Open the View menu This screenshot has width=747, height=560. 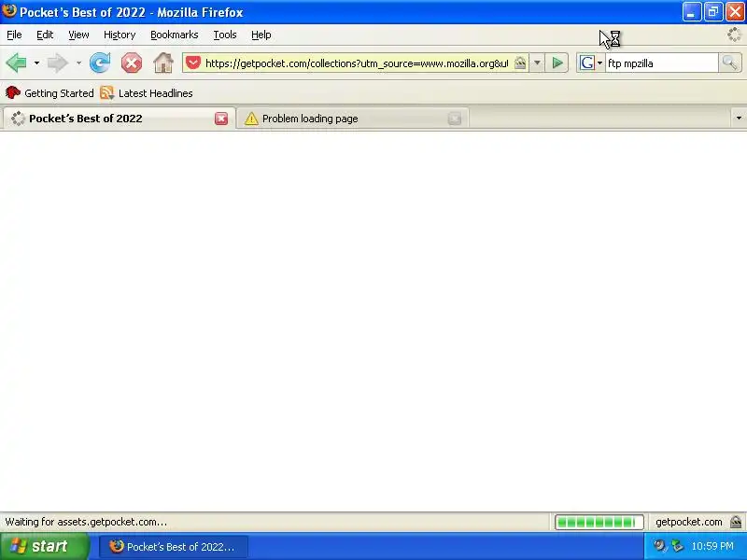tap(78, 35)
